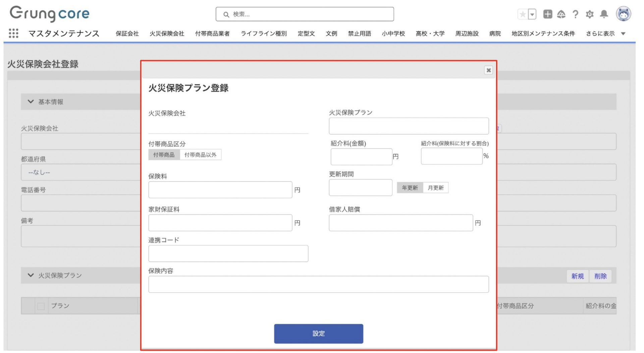Open the 保証会社 tab
Viewport: 644px width, 353px height.
click(x=127, y=34)
